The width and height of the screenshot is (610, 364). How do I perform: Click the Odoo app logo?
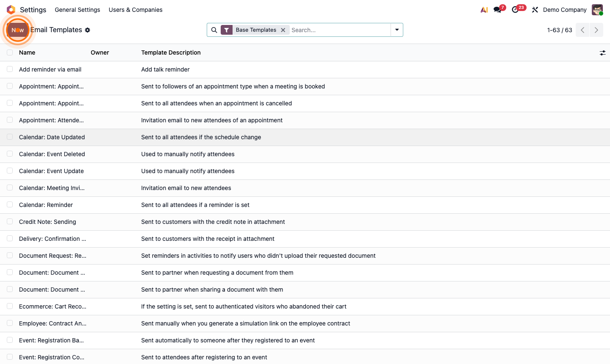coord(12,9)
